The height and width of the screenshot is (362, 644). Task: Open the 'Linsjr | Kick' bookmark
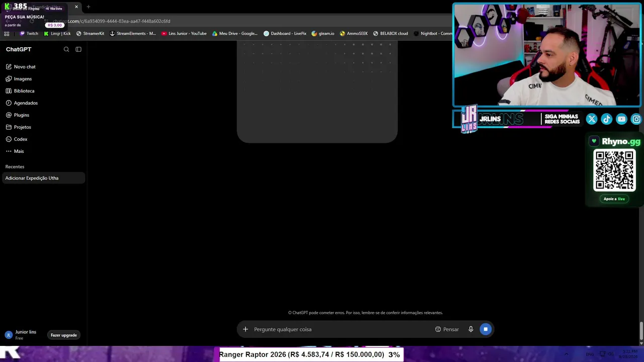pos(57,34)
